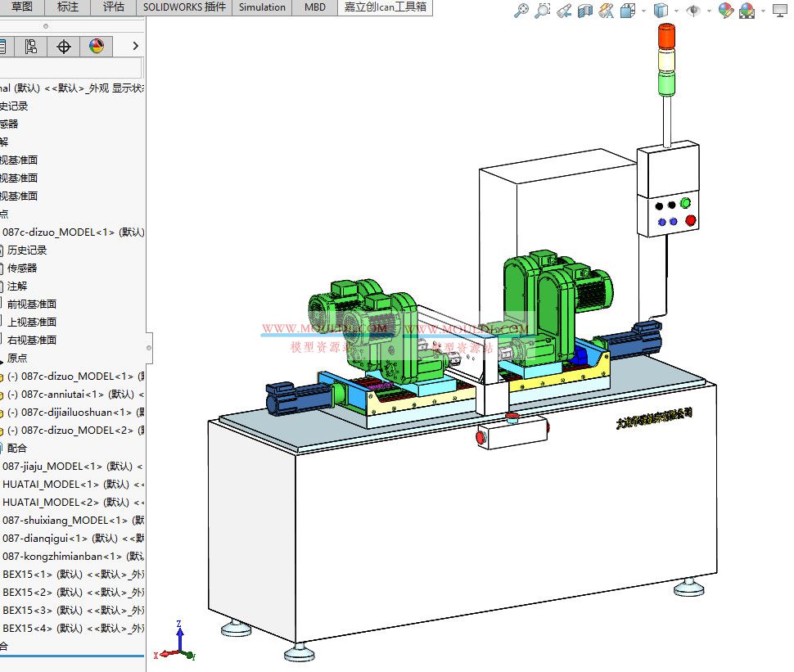This screenshot has height=672, width=794.
Task: Select the View Settings monitor icon
Action: click(x=781, y=11)
